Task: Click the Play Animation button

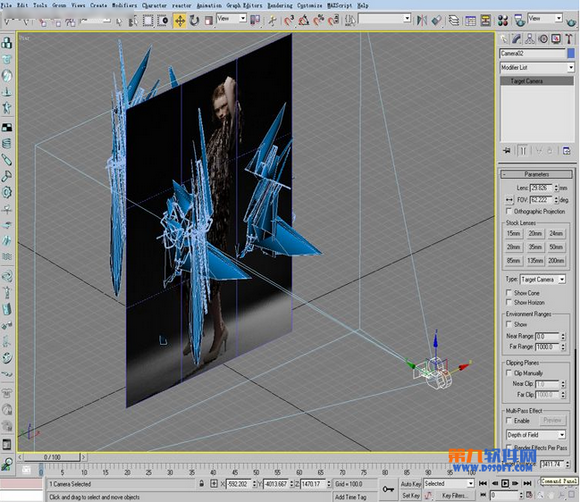Action: (x=505, y=483)
